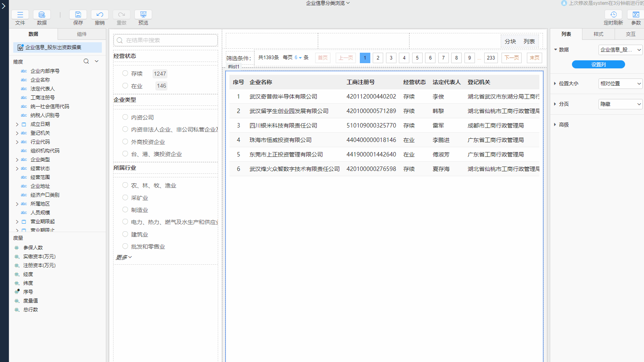Select the 内资公司 radio option

125,117
